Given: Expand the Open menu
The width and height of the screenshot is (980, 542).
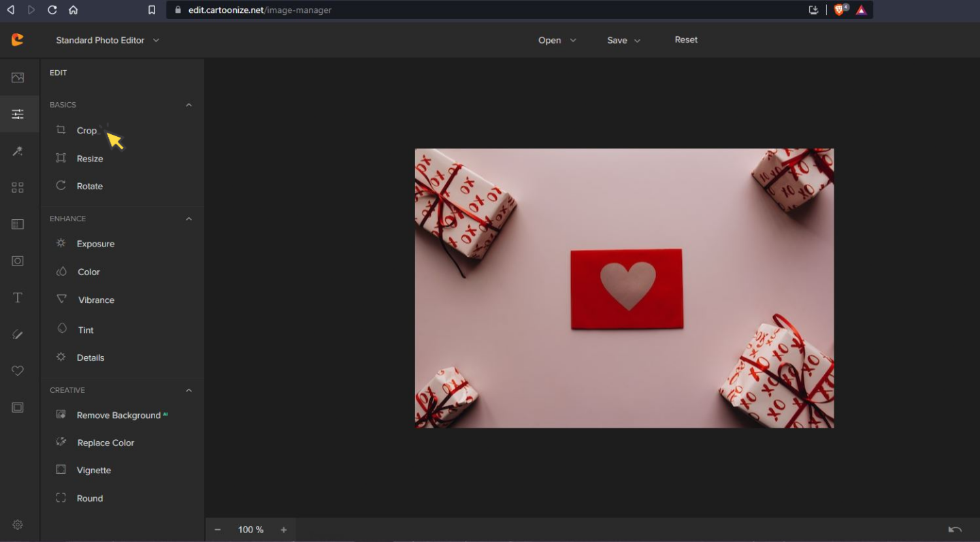Looking at the screenshot, I should click(x=557, y=40).
